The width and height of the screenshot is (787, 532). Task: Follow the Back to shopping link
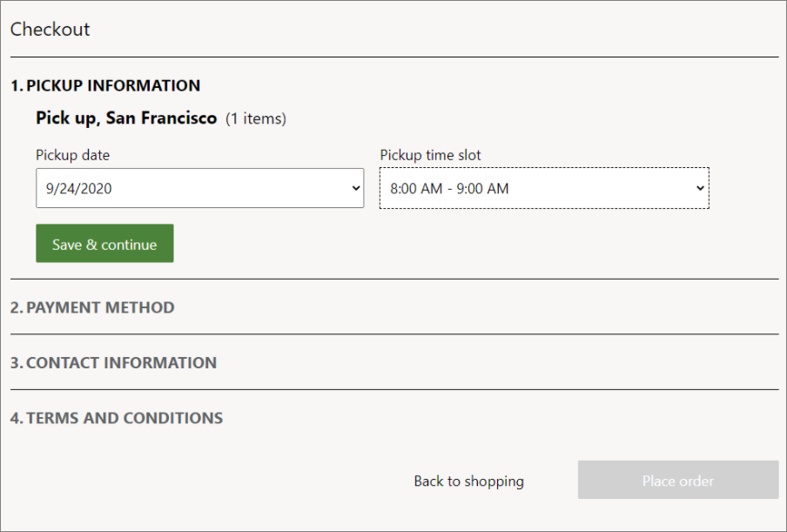pyautogui.click(x=468, y=481)
